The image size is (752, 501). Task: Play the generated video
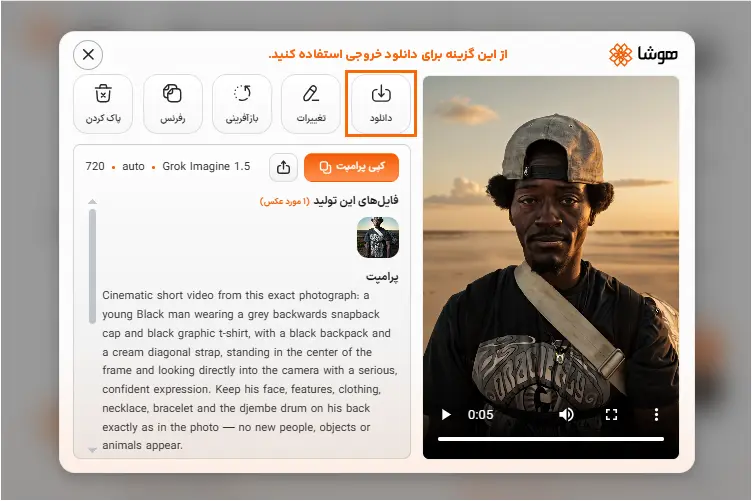click(x=446, y=414)
